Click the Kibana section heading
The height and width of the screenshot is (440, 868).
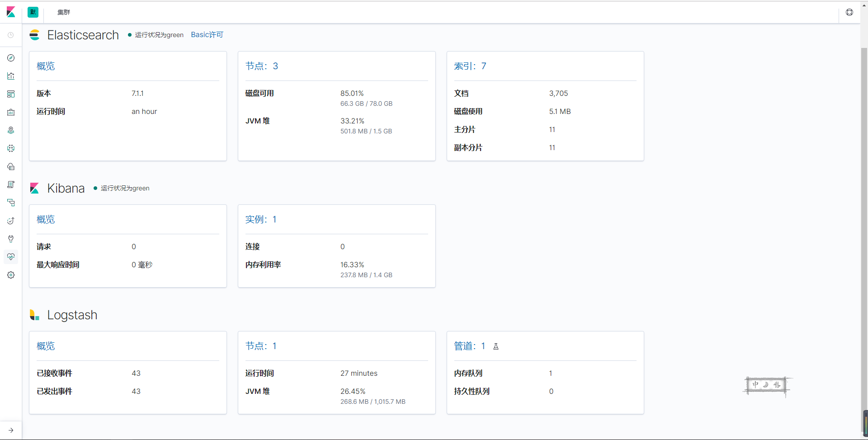(x=66, y=188)
